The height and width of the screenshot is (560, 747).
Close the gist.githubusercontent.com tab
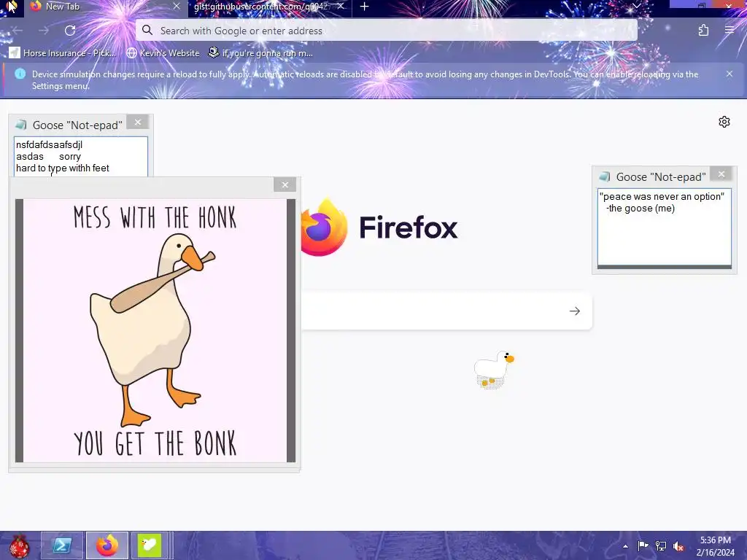point(341,6)
